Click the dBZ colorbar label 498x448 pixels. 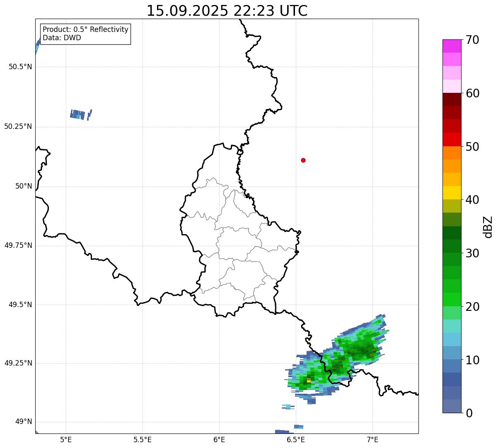[x=488, y=226]
